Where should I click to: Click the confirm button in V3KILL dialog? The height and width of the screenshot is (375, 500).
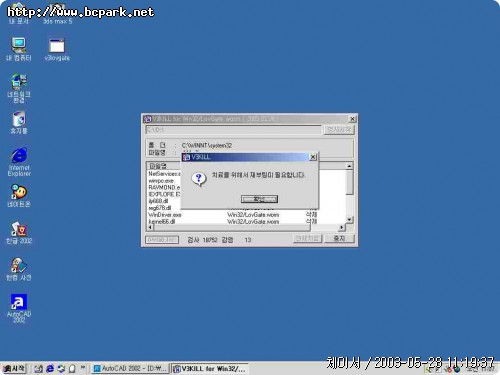click(259, 199)
